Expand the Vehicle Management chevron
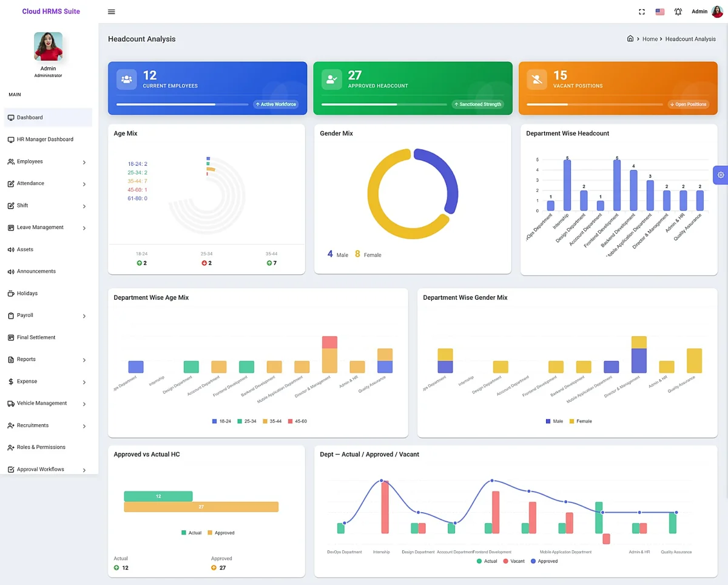 click(84, 404)
